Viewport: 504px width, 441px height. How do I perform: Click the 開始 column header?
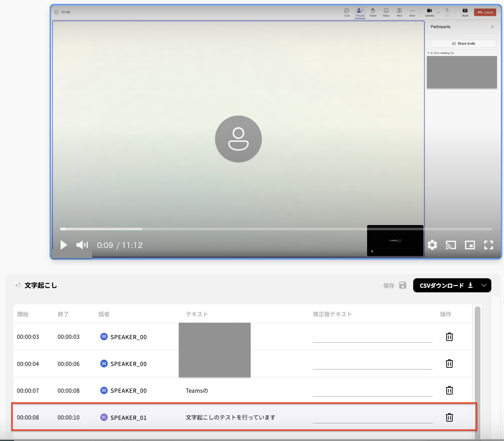pos(23,314)
